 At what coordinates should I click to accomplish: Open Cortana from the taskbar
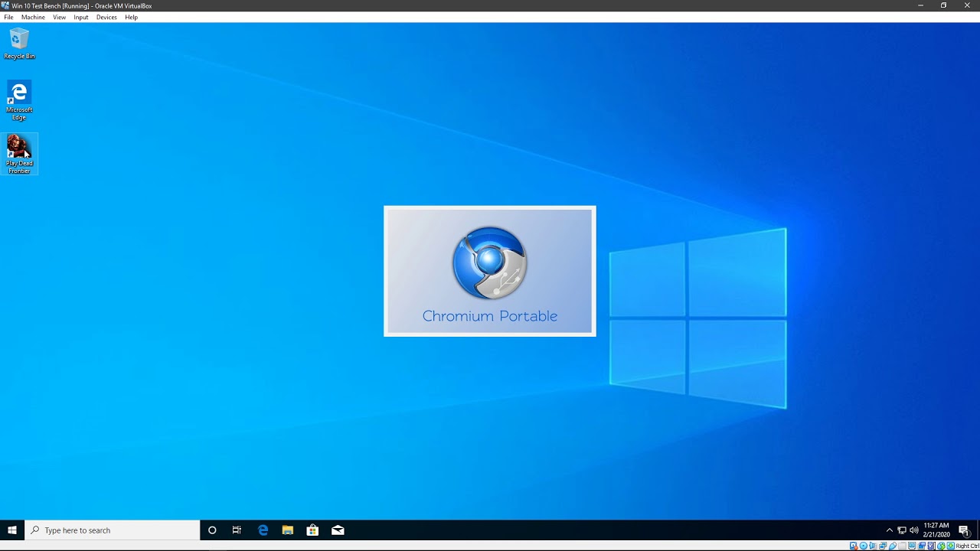pyautogui.click(x=212, y=530)
